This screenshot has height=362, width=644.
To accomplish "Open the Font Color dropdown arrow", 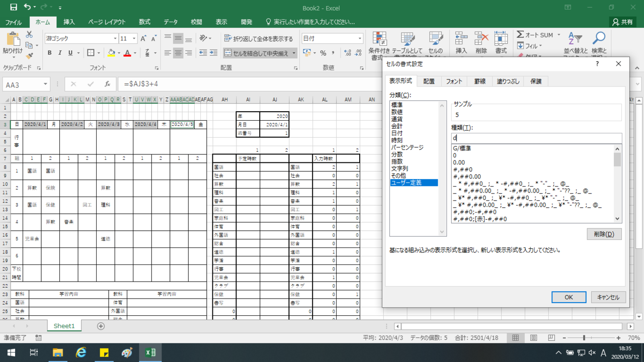I will click(135, 53).
